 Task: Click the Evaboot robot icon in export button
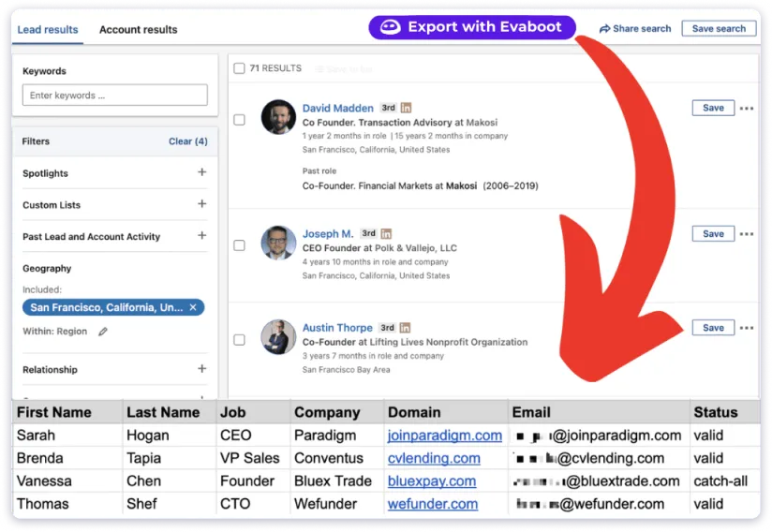[390, 27]
